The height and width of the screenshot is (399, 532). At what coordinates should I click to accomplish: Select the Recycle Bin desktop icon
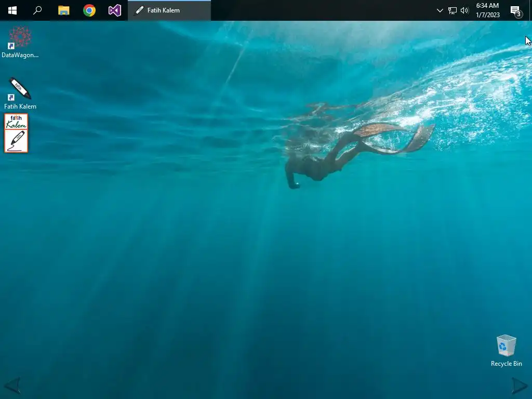tap(506, 351)
